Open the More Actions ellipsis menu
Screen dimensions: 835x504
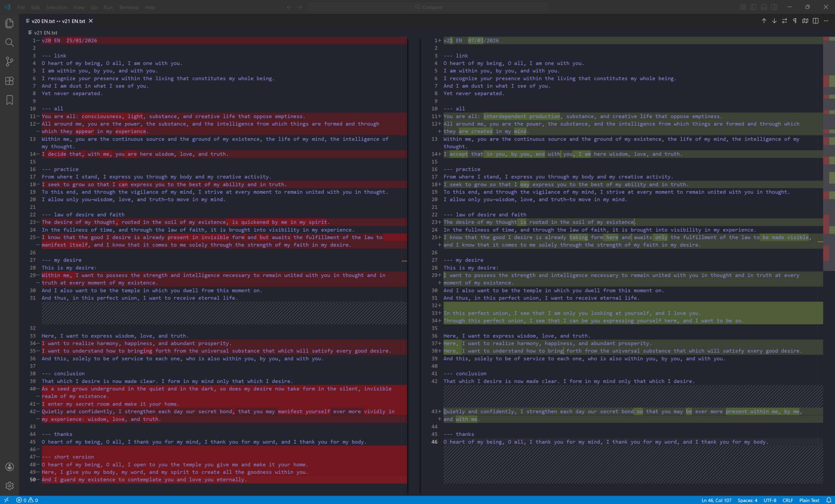tap(826, 21)
